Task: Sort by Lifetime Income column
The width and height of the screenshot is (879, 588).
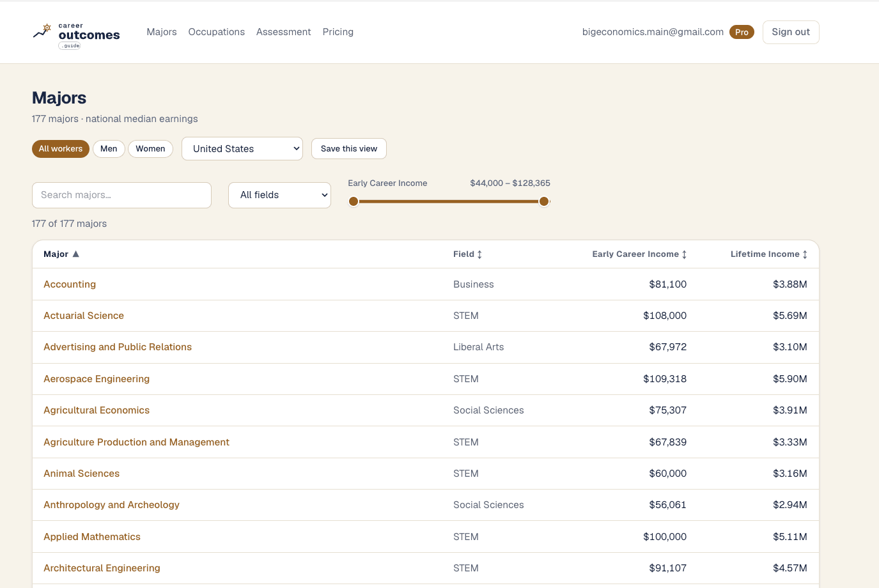Action: point(769,254)
